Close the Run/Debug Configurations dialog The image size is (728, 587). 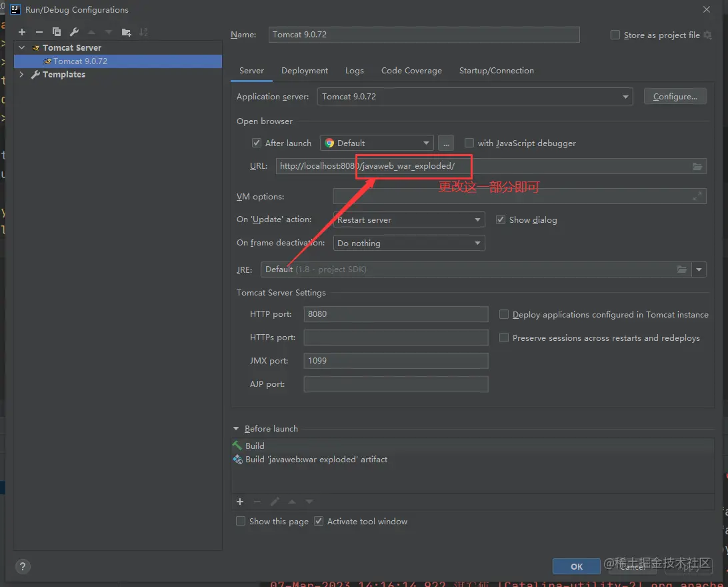coord(706,9)
